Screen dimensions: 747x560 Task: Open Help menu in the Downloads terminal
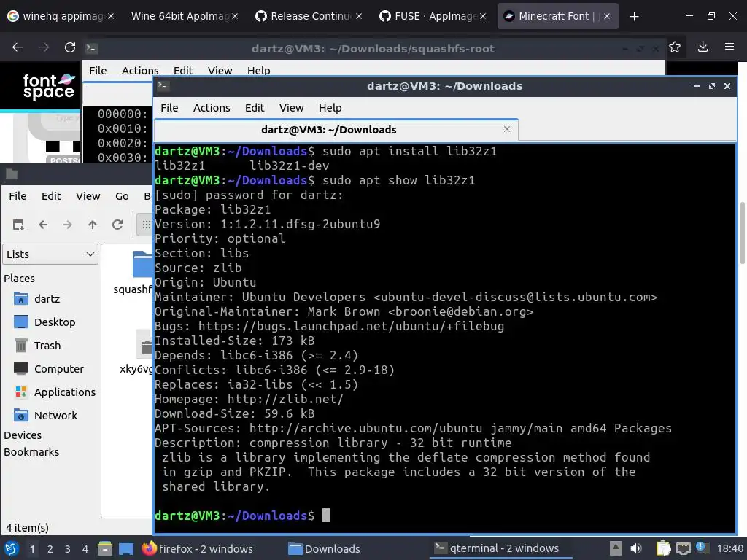click(330, 108)
